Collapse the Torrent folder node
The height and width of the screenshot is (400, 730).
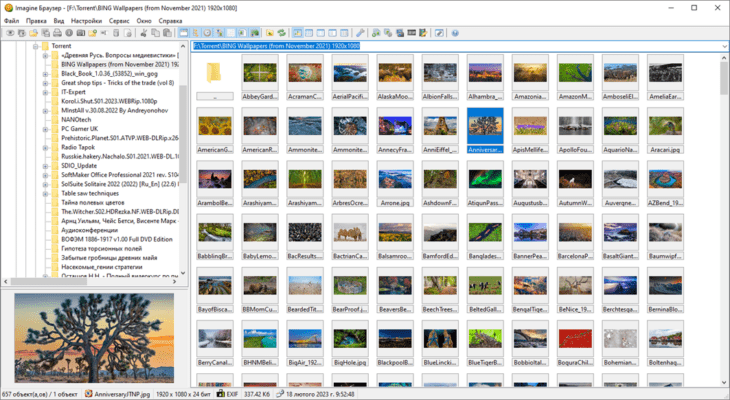coord(36,46)
